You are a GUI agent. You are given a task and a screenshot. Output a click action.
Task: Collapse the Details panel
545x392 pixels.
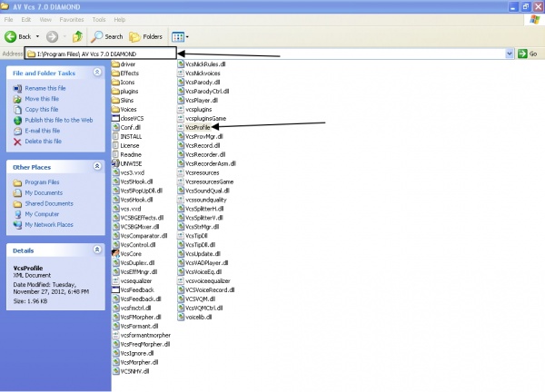point(97,250)
